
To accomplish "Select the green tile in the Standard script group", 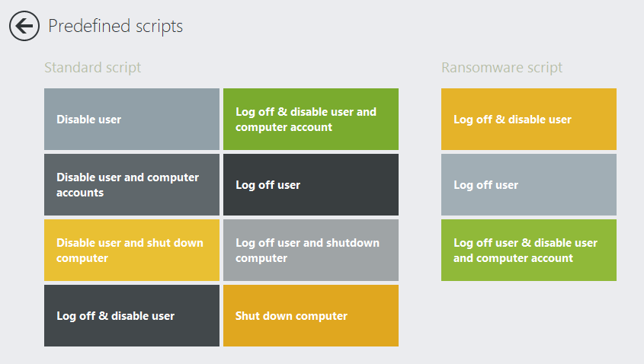I will (310, 120).
